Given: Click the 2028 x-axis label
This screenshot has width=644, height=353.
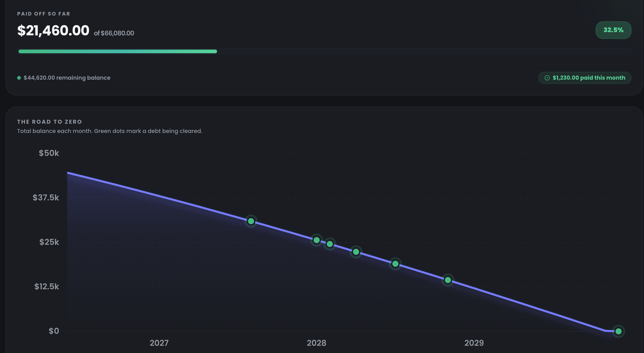Looking at the screenshot, I should click(x=316, y=343).
